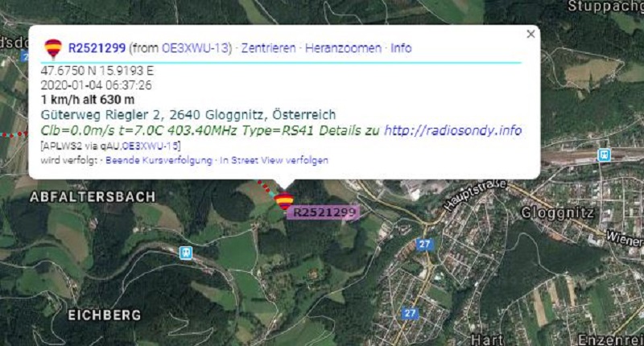Open the OE3XWU-13 source station link
The height and width of the screenshot is (346, 644).
pos(195,48)
